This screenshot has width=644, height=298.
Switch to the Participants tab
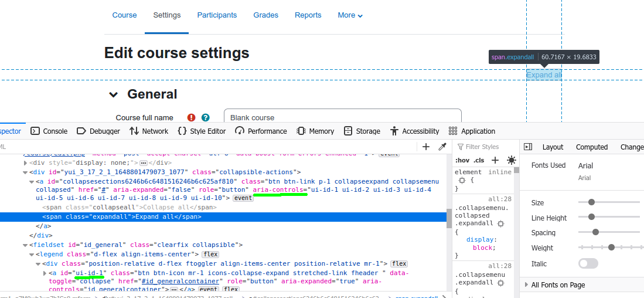[x=217, y=15]
